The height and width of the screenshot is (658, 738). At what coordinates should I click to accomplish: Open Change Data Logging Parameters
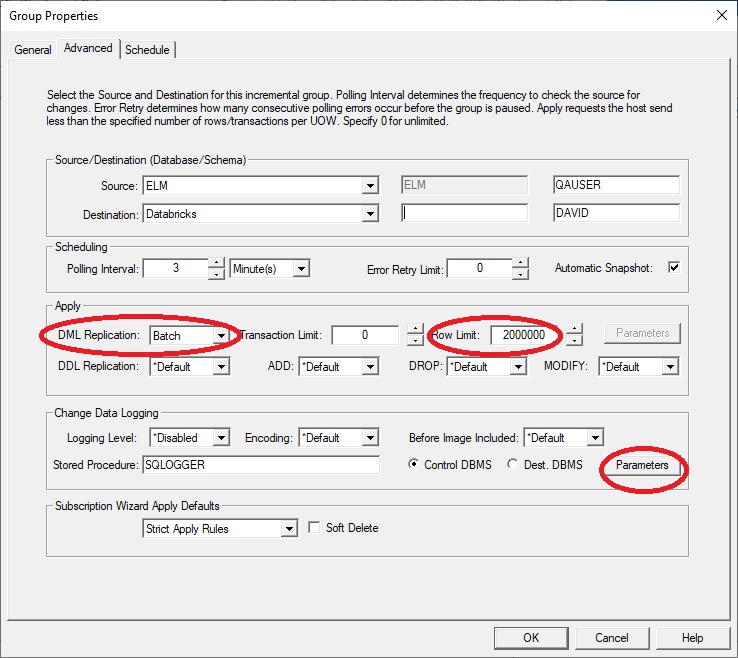[641, 466]
